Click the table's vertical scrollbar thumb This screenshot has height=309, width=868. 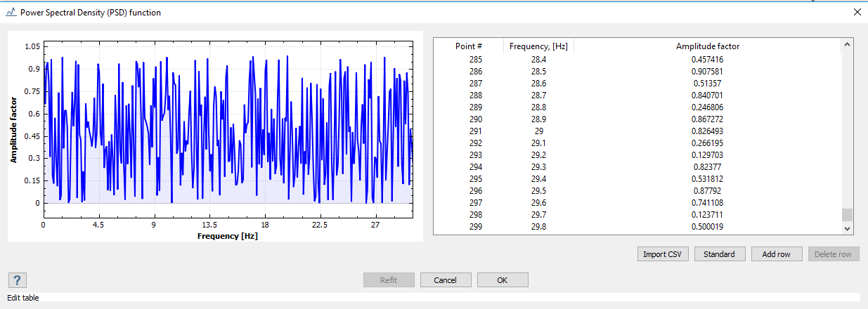tap(847, 214)
